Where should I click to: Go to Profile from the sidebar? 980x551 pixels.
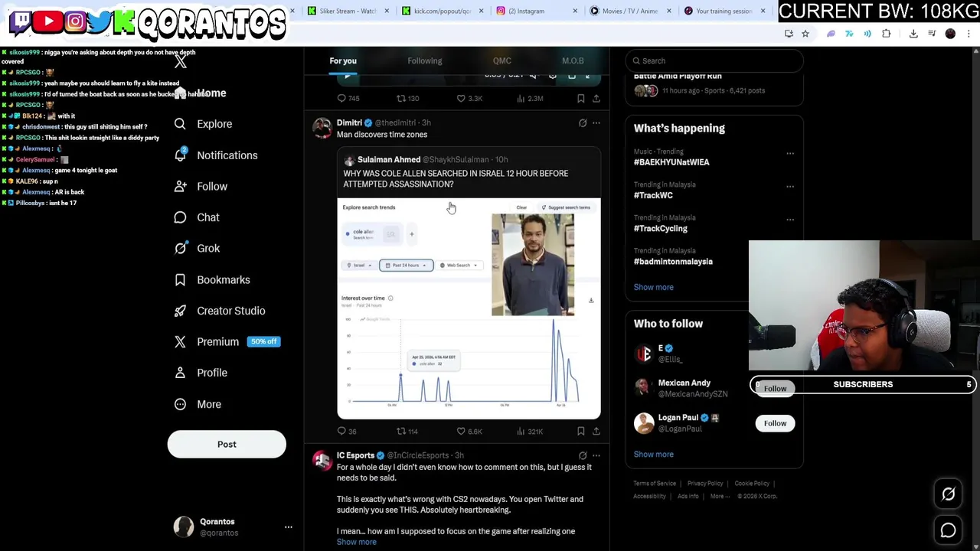point(201,373)
